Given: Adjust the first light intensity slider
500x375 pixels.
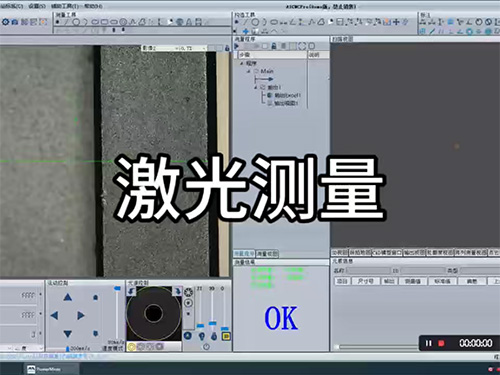Looking at the screenshot, I should click(x=200, y=308).
